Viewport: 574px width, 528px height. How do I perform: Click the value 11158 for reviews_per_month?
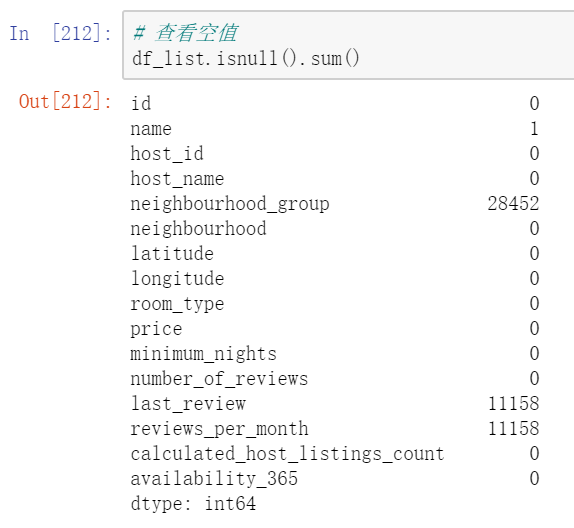click(x=514, y=428)
